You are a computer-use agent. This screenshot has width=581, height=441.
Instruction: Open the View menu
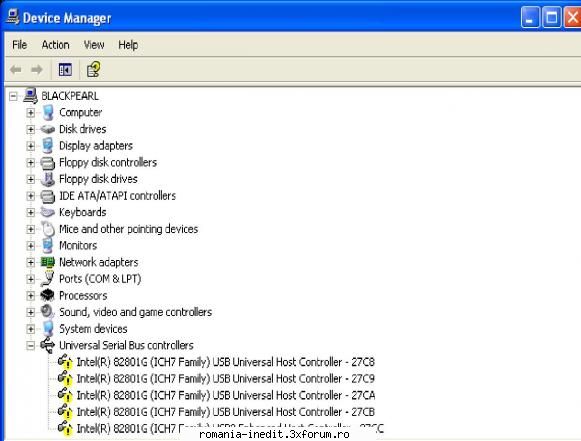click(94, 45)
